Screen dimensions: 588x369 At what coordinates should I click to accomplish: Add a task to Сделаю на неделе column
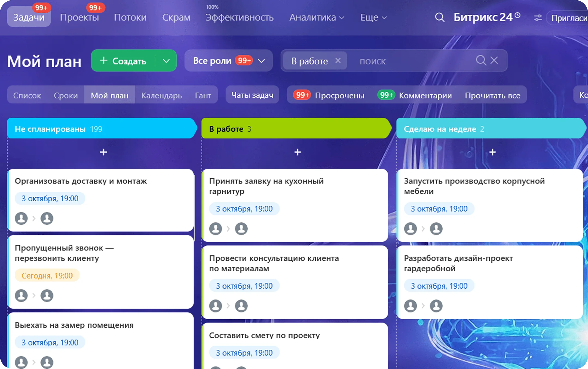pos(492,152)
